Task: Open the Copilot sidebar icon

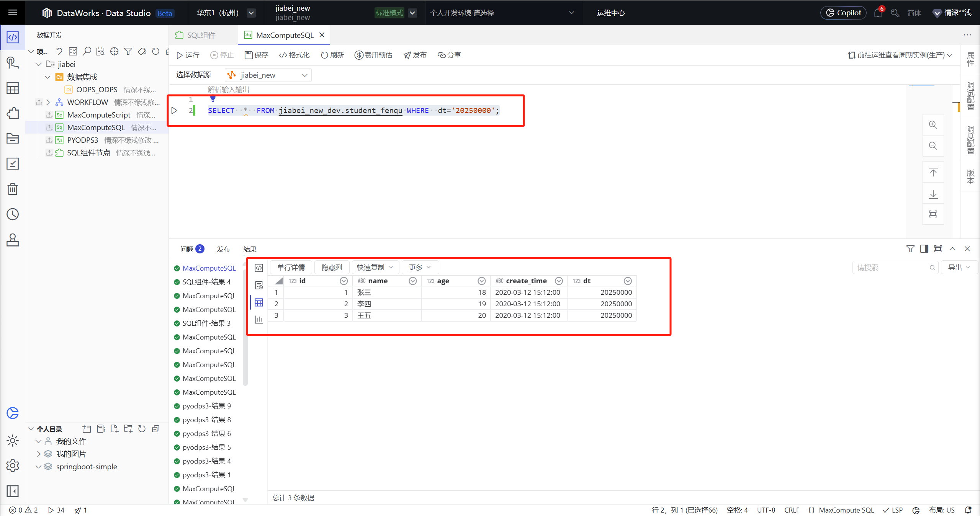Action: point(13,413)
